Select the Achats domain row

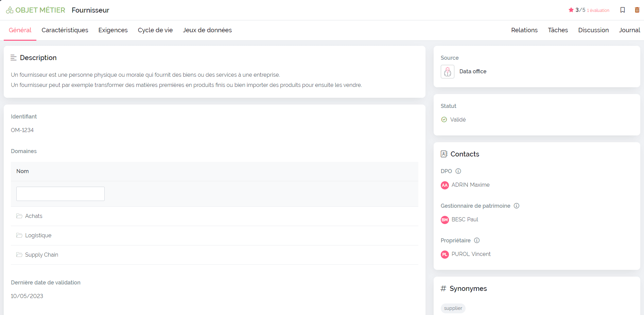coord(34,216)
